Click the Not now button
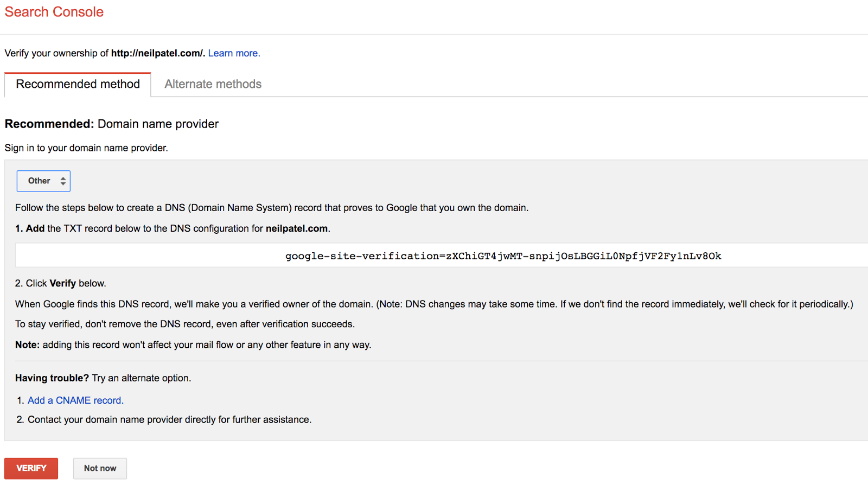 pyautogui.click(x=100, y=468)
